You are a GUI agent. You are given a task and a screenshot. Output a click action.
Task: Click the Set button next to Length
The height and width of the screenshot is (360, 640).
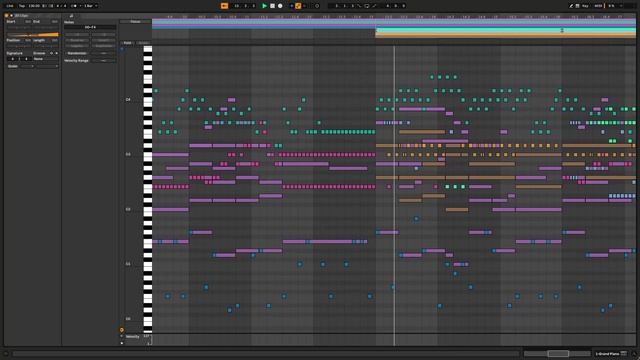[55, 40]
